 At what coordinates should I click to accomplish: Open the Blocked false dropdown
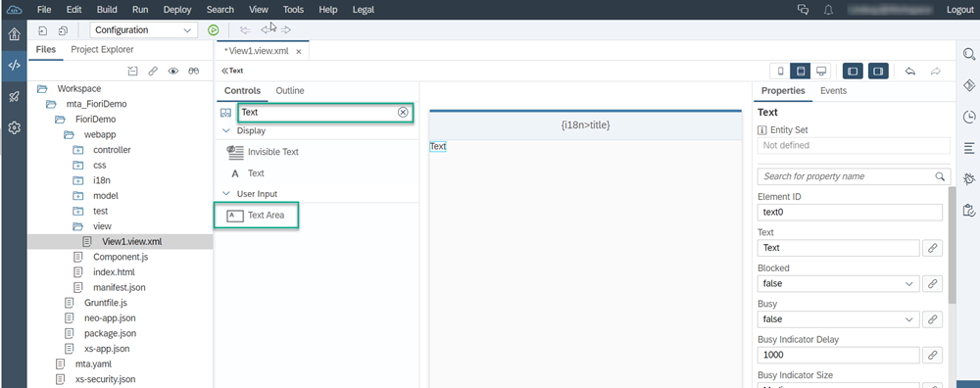point(838,284)
